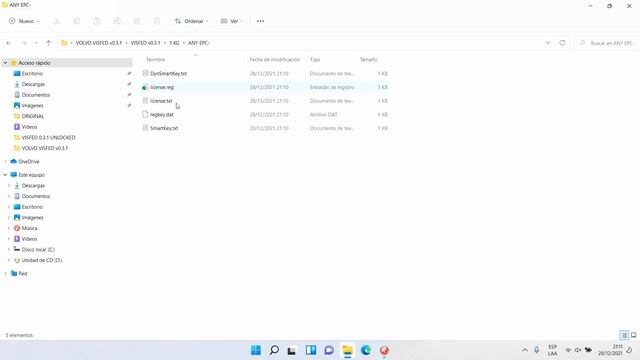Select OneDrive in navigation pane

pyautogui.click(x=29, y=162)
